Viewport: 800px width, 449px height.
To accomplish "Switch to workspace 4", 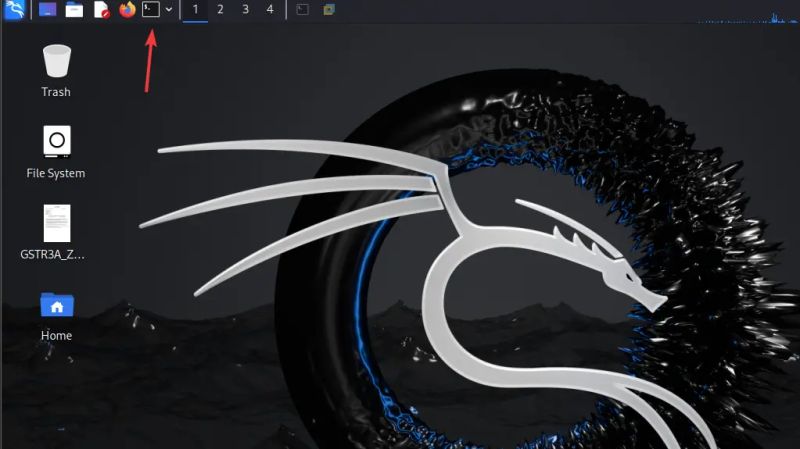I will coord(270,10).
